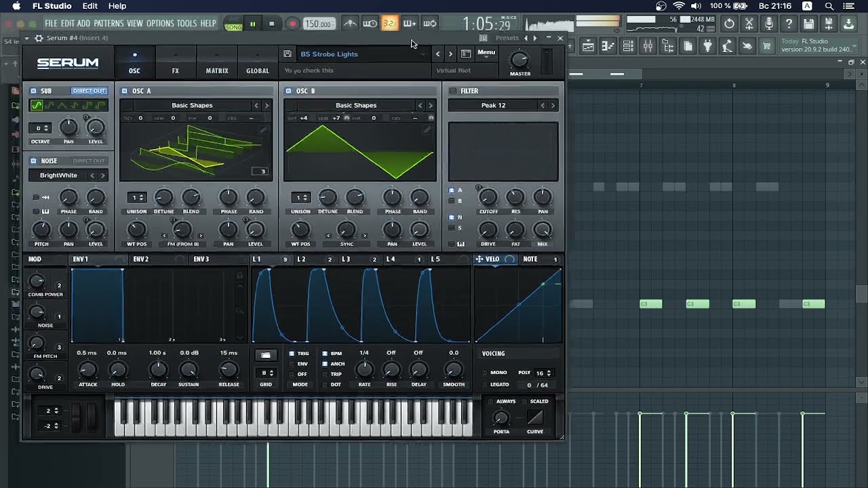Toggle the NOISE oscillator enable checkbox
This screenshot has height=488, width=868.
[33, 161]
